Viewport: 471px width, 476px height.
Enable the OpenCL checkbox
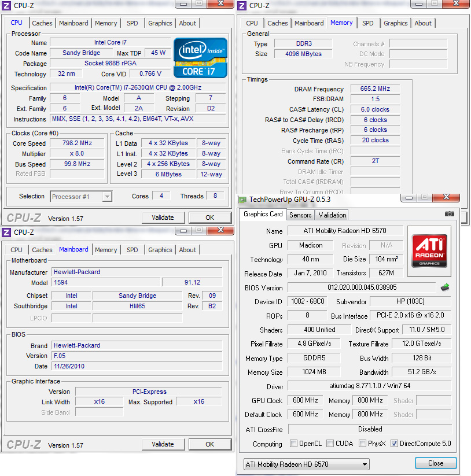tap(295, 444)
